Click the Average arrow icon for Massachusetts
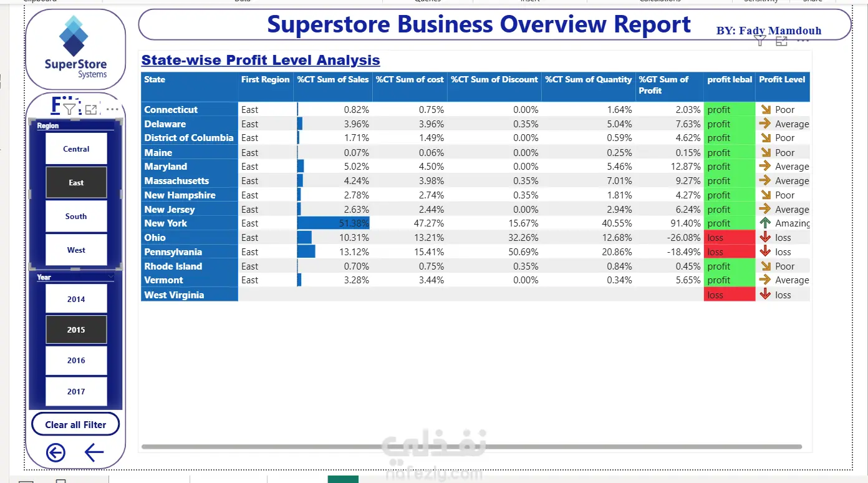868x483 pixels. click(765, 180)
